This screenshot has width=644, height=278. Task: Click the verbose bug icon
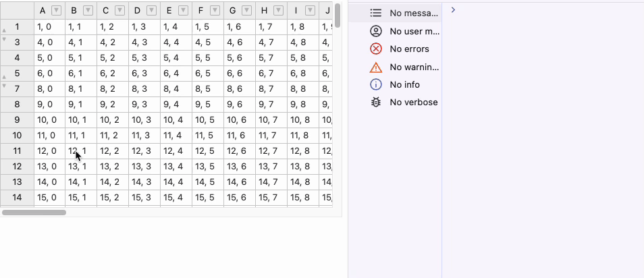376,102
